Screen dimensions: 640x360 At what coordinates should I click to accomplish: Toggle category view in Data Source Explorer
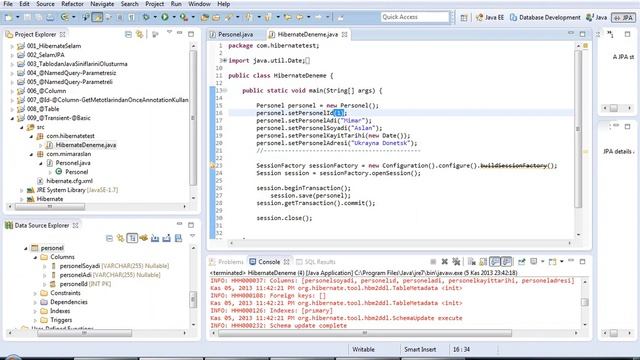coord(132,238)
